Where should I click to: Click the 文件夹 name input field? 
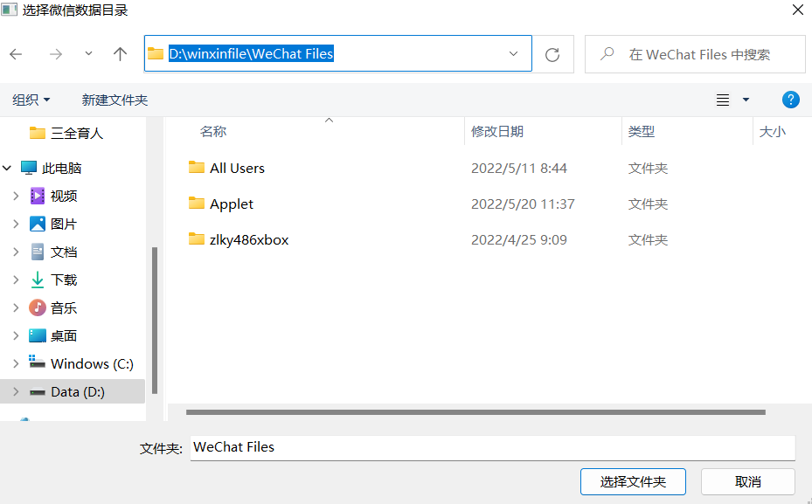492,447
